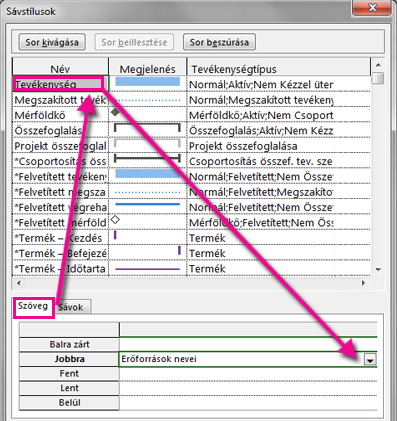The image size is (397, 421).
Task: Click the greyed Sor beillesztése button
Action: [x=134, y=42]
